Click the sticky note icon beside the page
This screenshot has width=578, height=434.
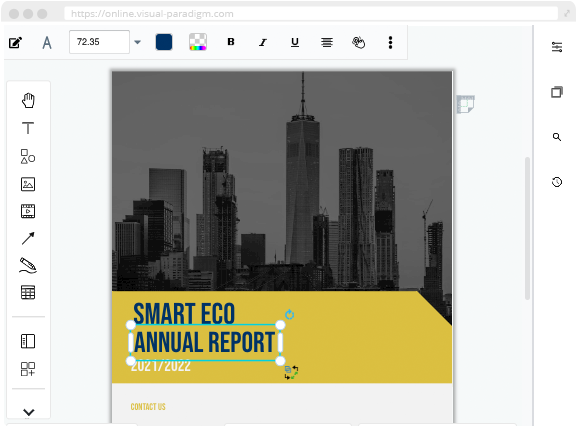pos(466,104)
